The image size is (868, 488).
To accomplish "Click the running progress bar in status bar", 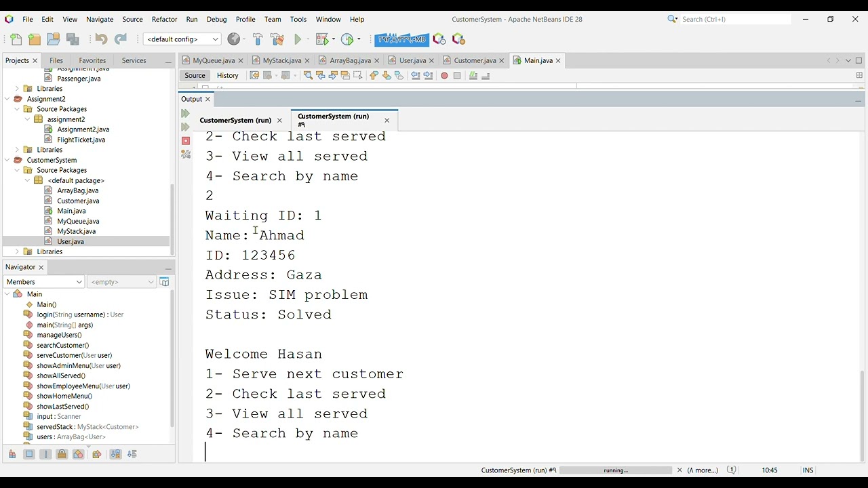I will click(615, 470).
